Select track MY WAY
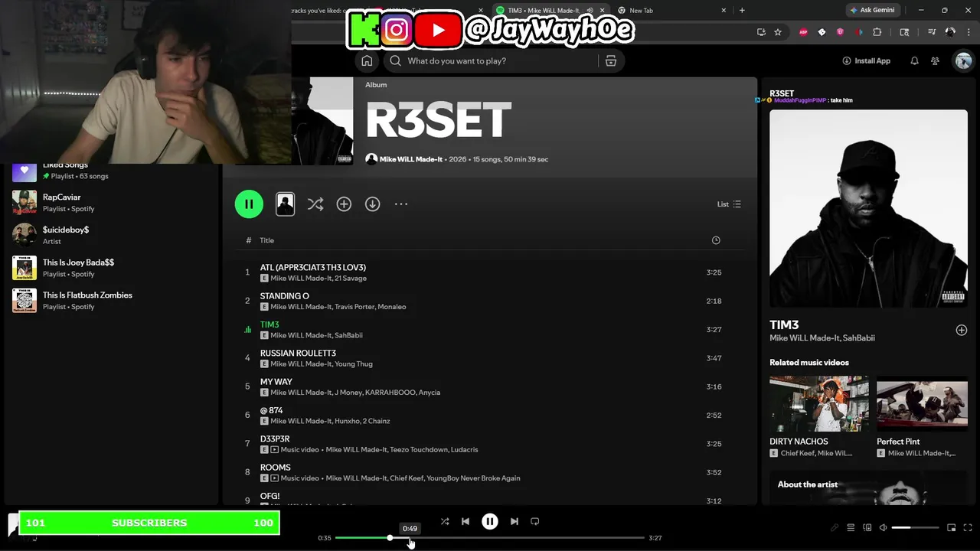Screen dimensions: 980x551 490,386
